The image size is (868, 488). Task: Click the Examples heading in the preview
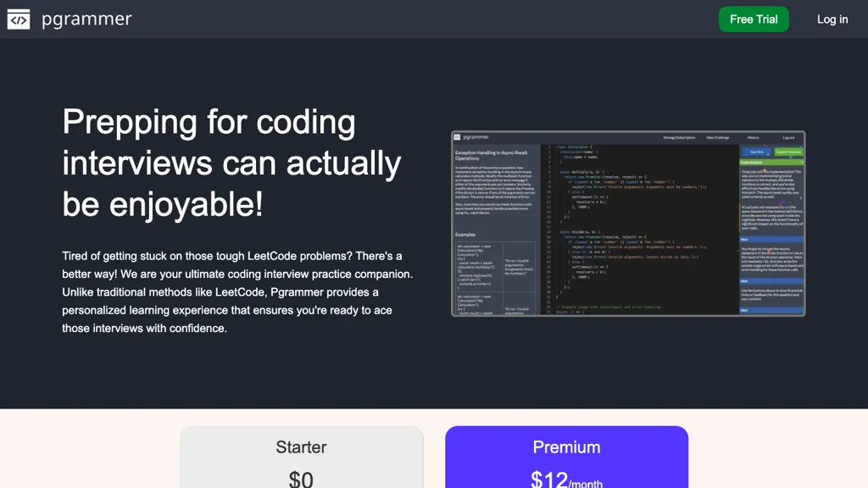click(465, 235)
